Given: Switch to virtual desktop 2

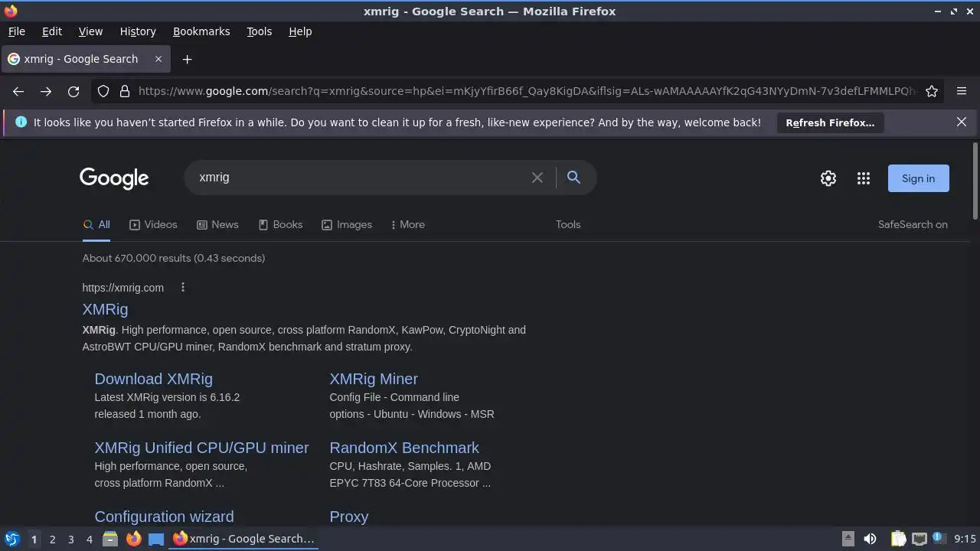Looking at the screenshot, I should click(x=52, y=539).
